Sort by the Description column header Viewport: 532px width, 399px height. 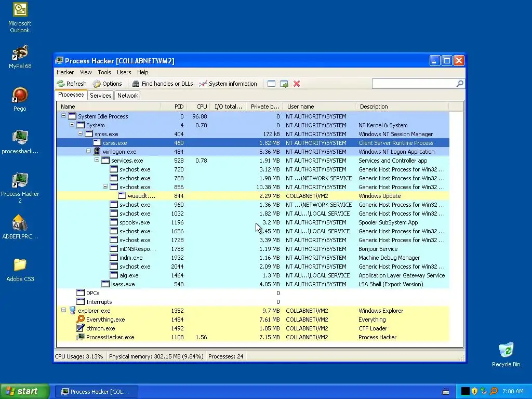coord(402,107)
